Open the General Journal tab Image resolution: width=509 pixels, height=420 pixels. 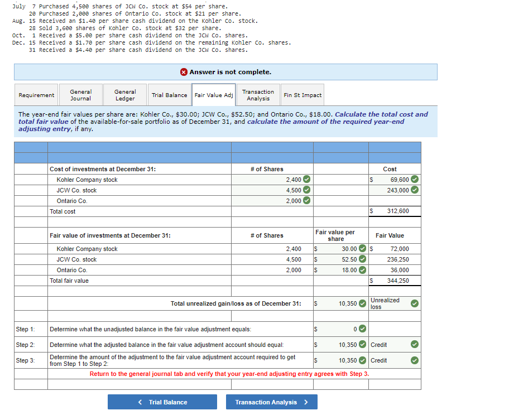pos(80,95)
